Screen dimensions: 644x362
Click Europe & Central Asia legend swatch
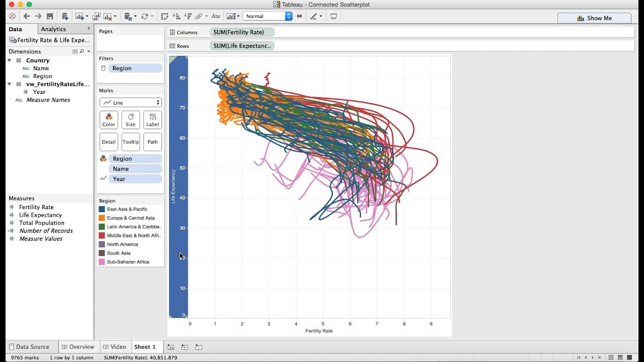(x=102, y=218)
